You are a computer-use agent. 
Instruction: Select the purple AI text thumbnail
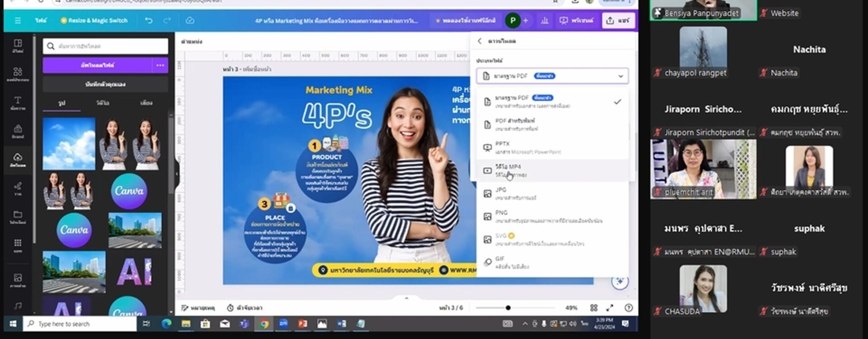point(134,272)
